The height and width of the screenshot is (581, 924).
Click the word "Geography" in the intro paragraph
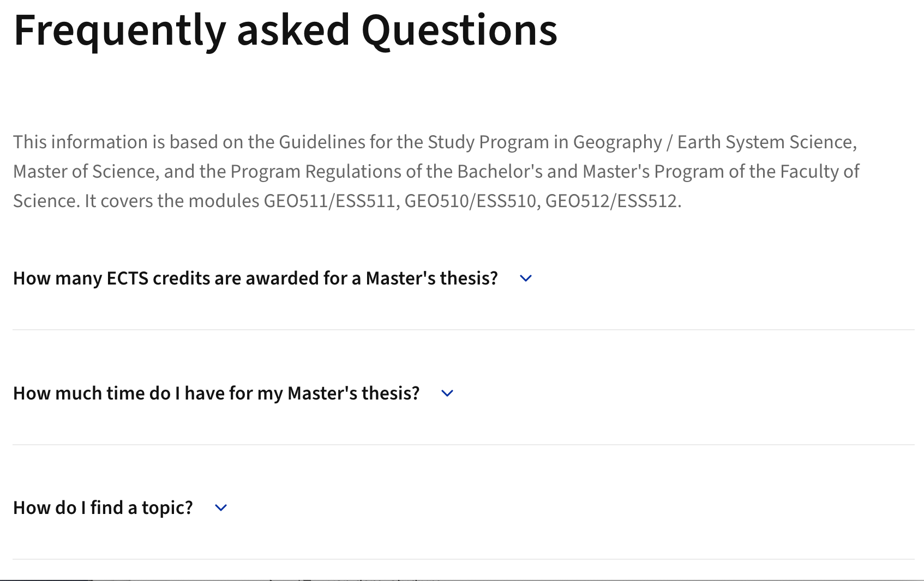pos(617,142)
